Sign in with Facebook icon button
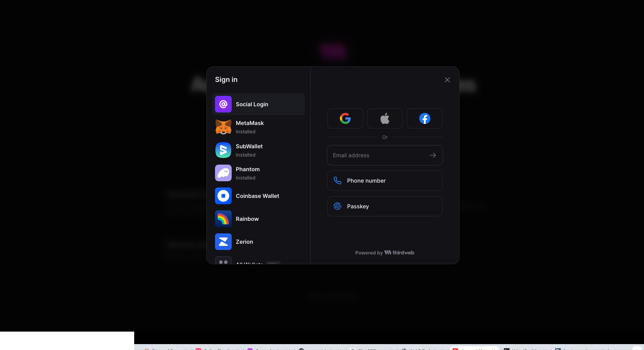Screen dimensions: 644x350 [x=424, y=118]
